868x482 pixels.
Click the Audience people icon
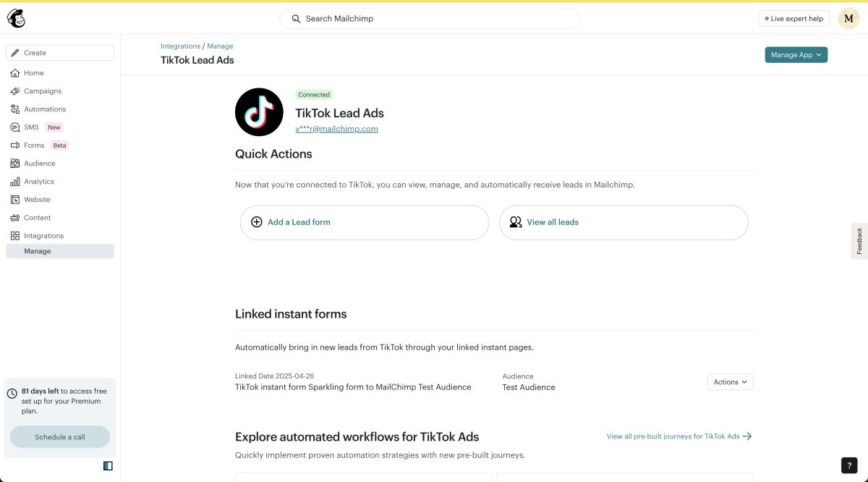(x=15, y=164)
